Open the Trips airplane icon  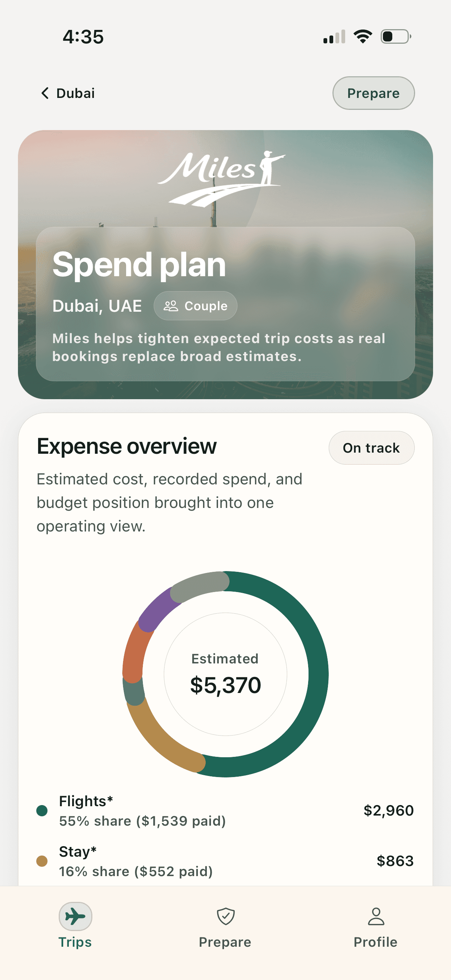75,916
